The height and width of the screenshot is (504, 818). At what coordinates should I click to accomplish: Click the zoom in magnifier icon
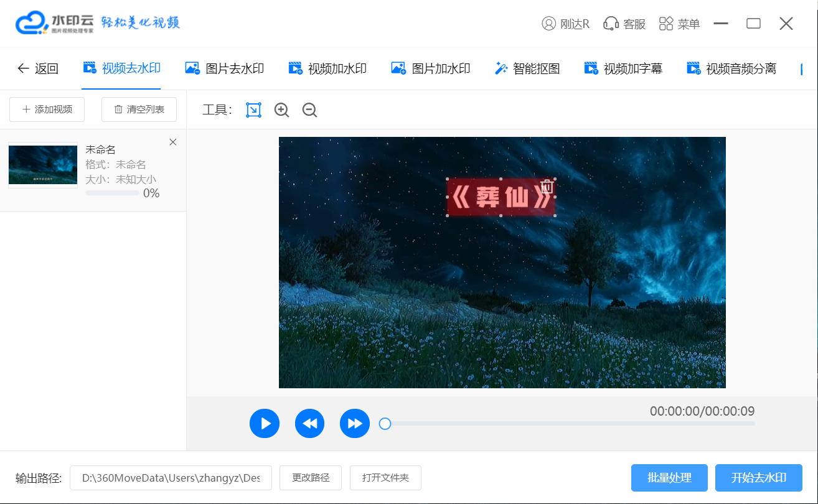pyautogui.click(x=282, y=110)
